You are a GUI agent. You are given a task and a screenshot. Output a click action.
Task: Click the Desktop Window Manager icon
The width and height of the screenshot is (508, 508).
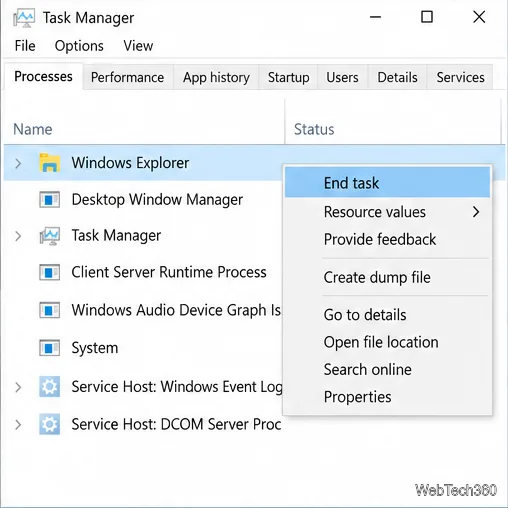(49, 199)
